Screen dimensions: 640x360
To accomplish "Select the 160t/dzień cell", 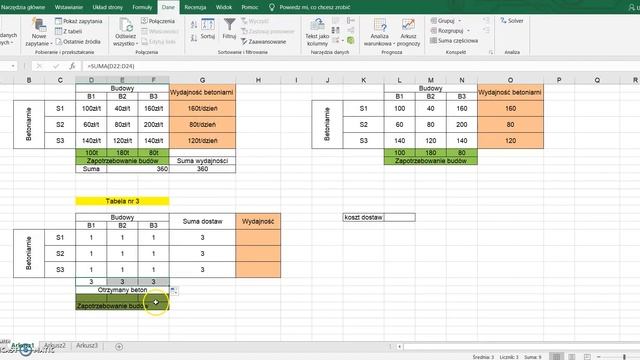I will coord(202,109).
